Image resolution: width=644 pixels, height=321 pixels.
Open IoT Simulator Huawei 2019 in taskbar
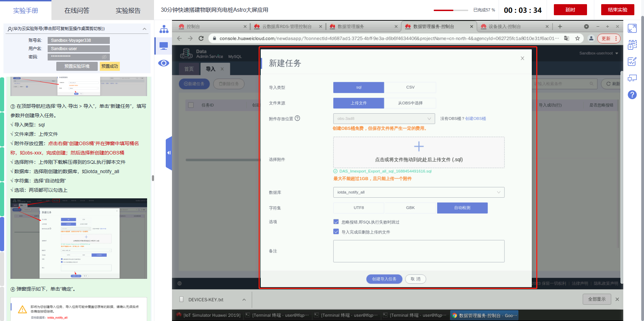point(208,315)
